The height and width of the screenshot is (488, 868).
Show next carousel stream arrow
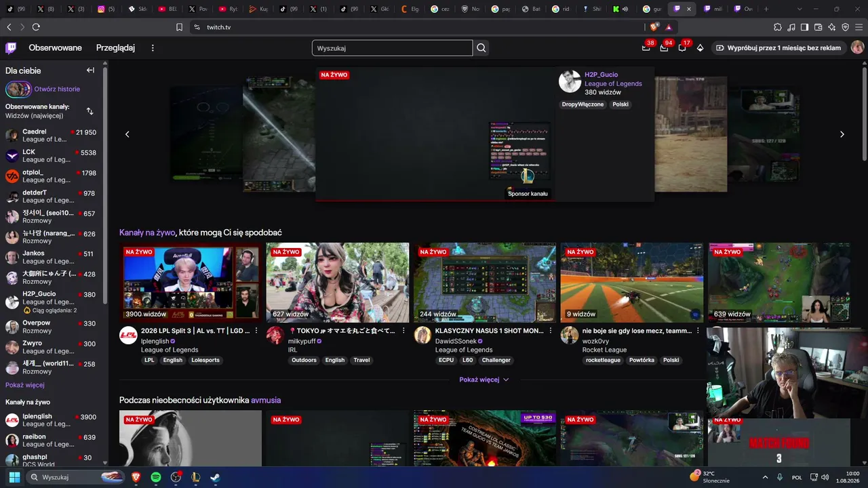842,134
